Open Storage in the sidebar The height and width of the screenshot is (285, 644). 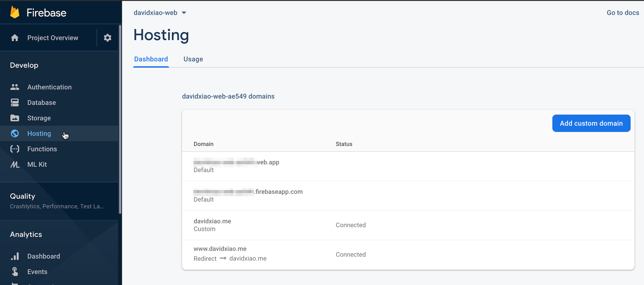59,118
